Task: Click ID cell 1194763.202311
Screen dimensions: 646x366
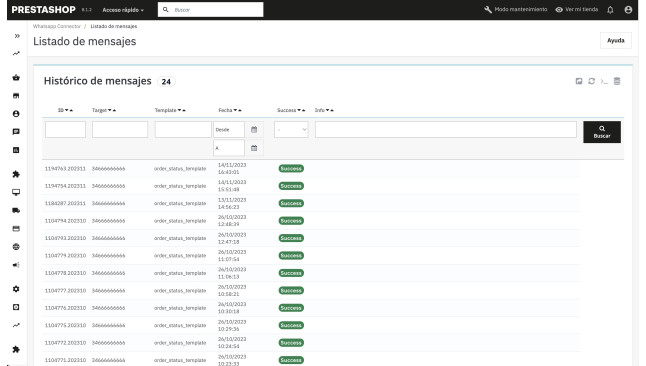Action: point(65,169)
